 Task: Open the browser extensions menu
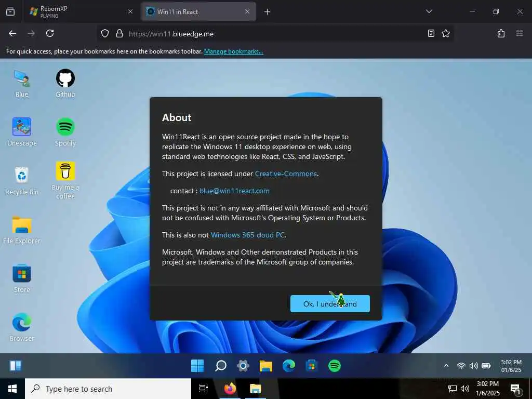[501, 34]
